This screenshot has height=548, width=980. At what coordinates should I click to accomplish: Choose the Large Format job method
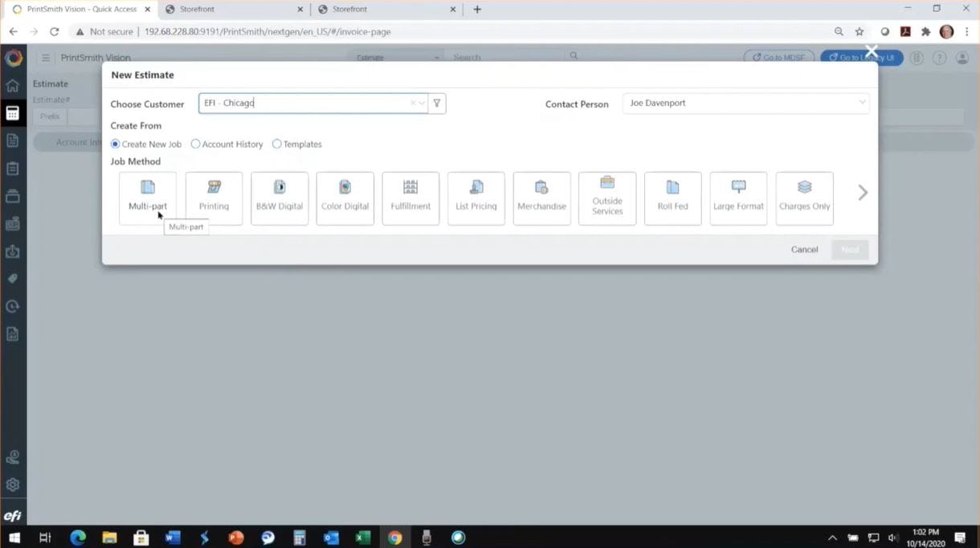tap(738, 198)
